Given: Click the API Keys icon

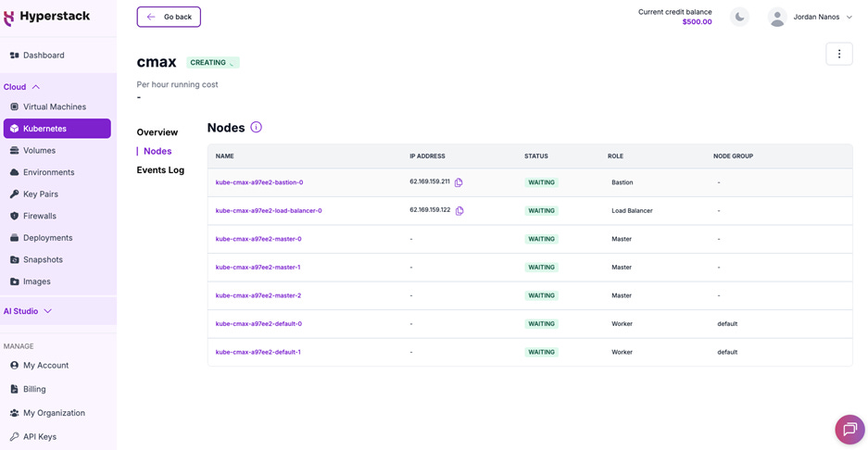Looking at the screenshot, I should click(x=15, y=437).
